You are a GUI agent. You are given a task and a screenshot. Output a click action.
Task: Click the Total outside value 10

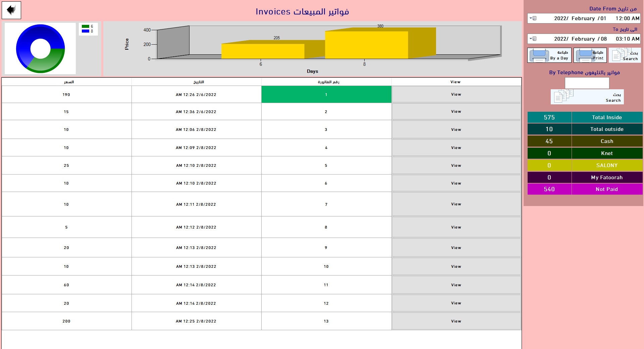click(549, 129)
